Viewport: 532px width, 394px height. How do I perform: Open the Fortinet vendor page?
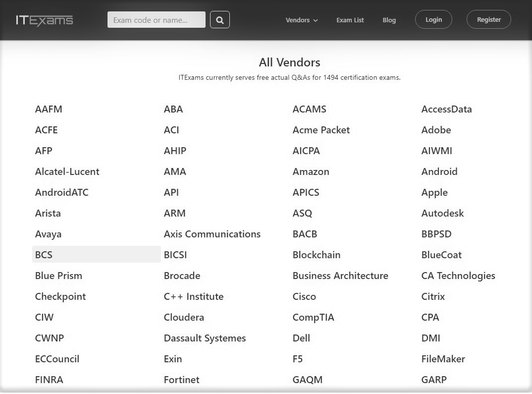(181, 380)
